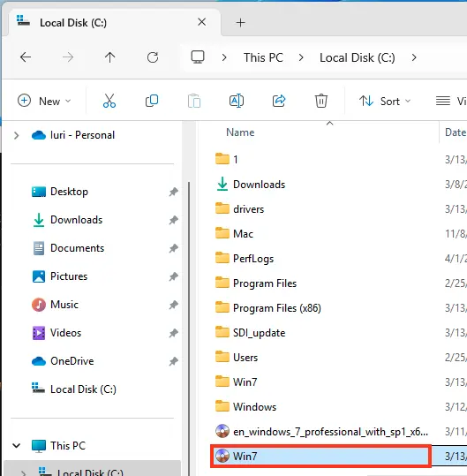Navigate back with the left arrow
Screen dimensions: 467x476
pyautogui.click(x=26, y=57)
